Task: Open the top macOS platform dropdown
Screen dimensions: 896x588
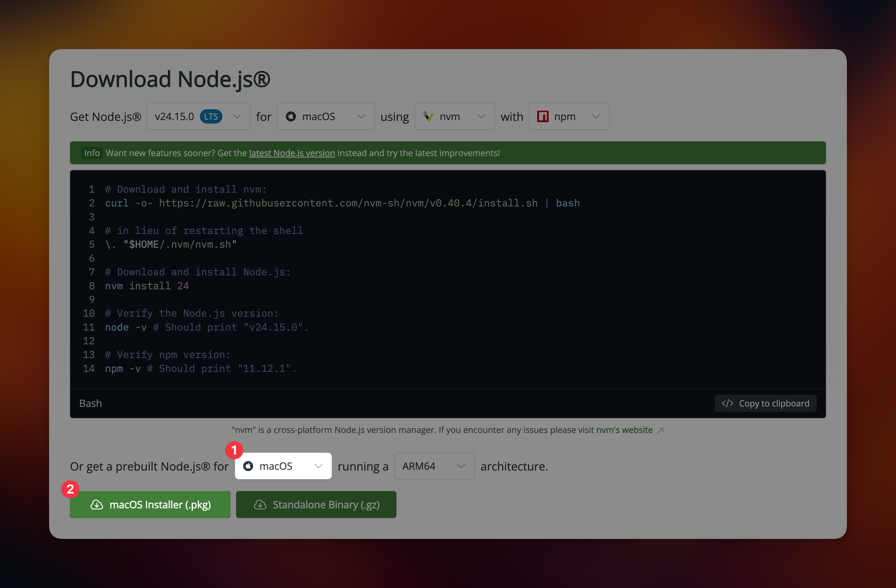Action: 326,117
